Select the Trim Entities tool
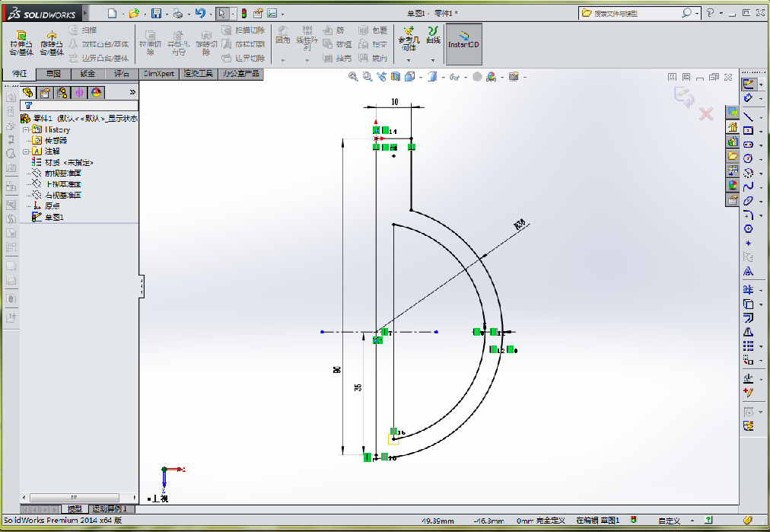 pyautogui.click(x=748, y=290)
